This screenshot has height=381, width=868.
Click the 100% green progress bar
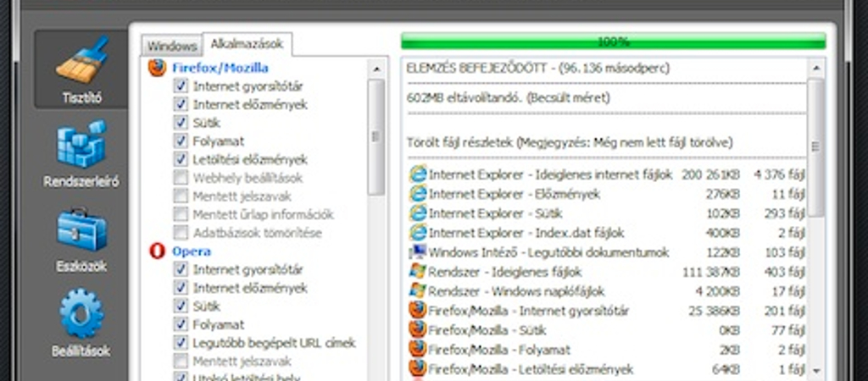point(614,41)
